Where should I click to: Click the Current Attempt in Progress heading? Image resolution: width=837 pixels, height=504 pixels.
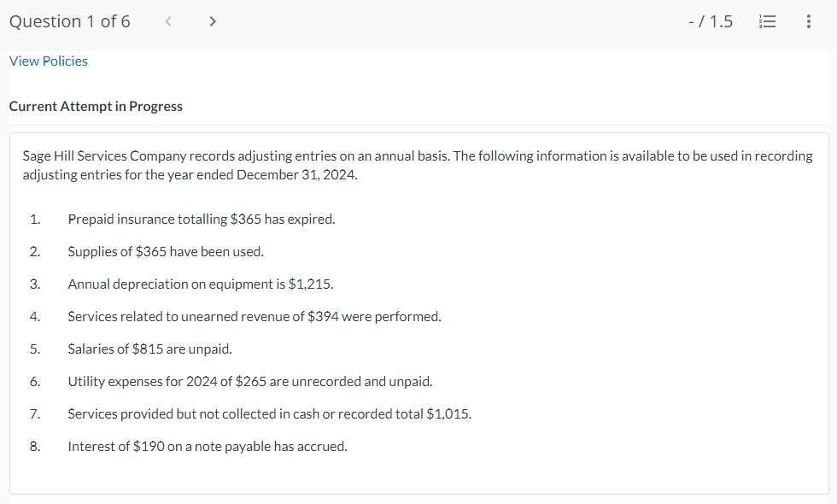pos(95,106)
